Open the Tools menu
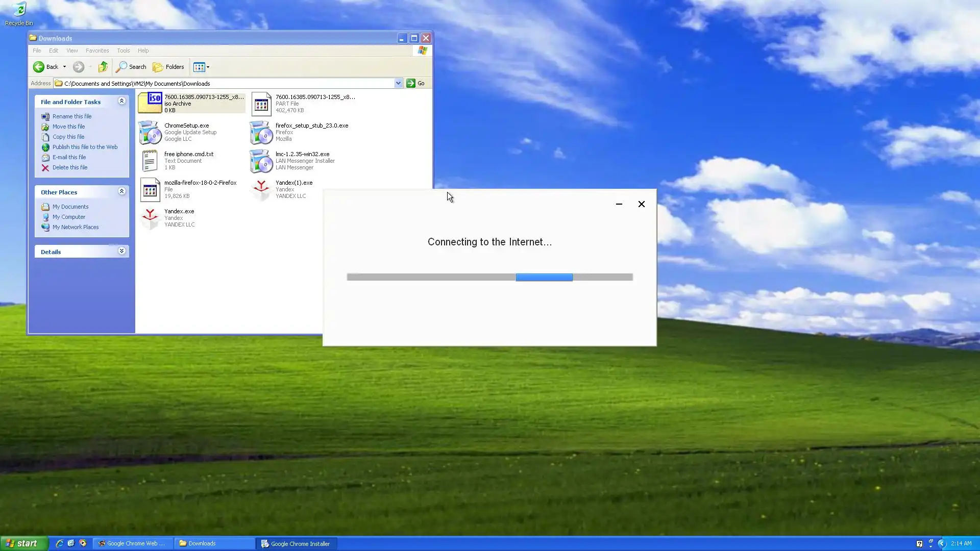 tap(123, 51)
